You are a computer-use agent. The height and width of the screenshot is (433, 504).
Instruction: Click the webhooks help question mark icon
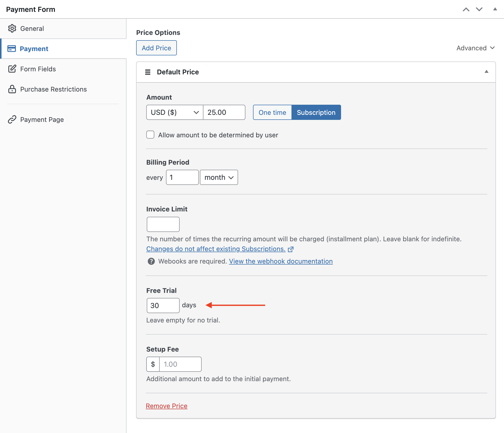(151, 261)
